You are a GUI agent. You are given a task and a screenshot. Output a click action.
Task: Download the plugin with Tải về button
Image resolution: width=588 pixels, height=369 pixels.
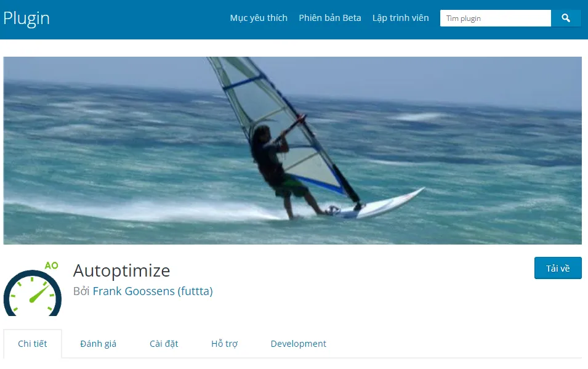(558, 268)
